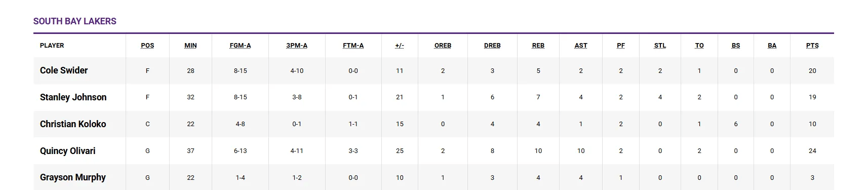The height and width of the screenshot is (190, 868).
Task: Click the FTM-A column header
Action: (353, 46)
